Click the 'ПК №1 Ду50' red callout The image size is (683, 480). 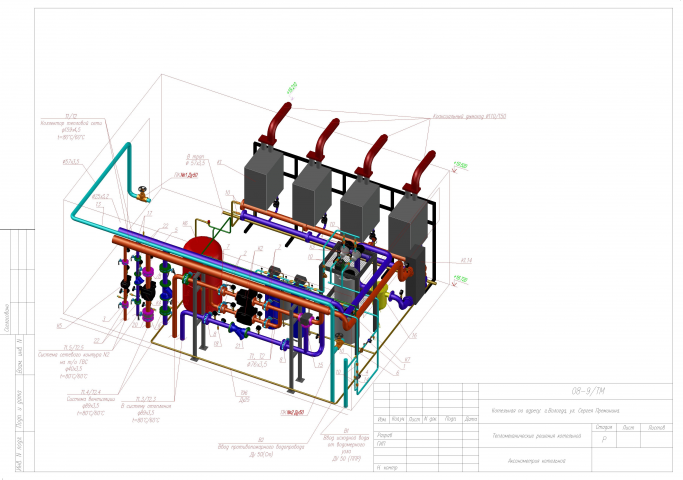click(x=186, y=175)
